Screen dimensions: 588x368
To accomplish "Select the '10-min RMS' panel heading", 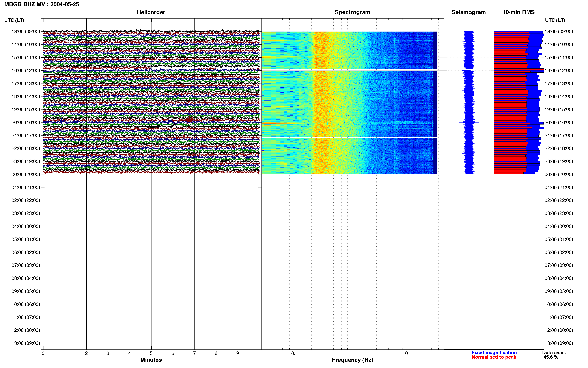I will click(518, 12).
